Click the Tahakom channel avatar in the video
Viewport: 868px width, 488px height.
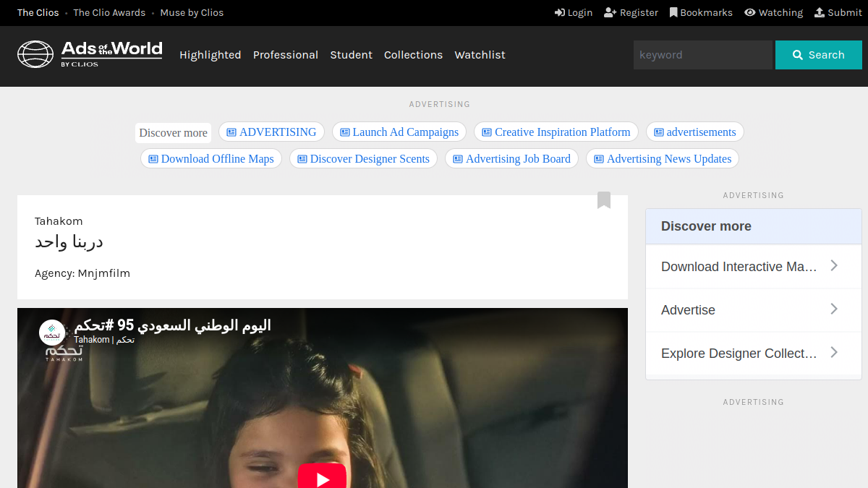52,333
